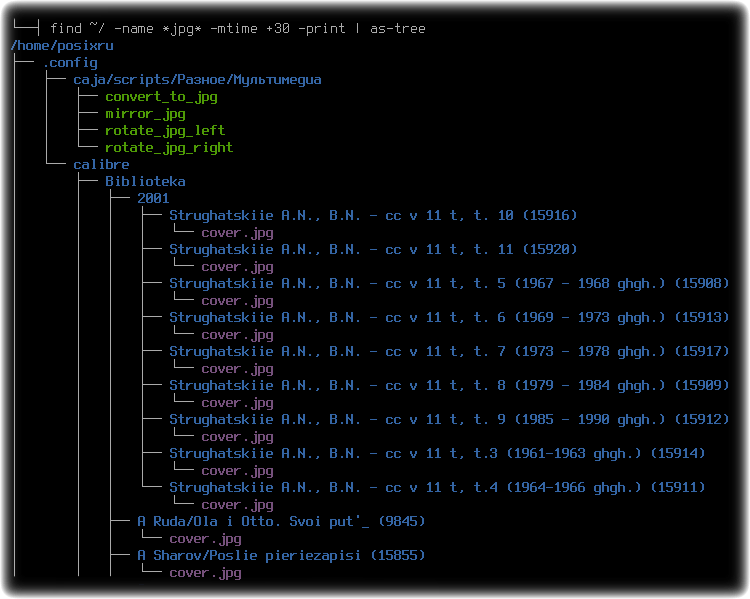This screenshot has width=750, height=599.
Task: Click Strughatskiie t. 11 (15920) folder
Action: [x=373, y=250]
